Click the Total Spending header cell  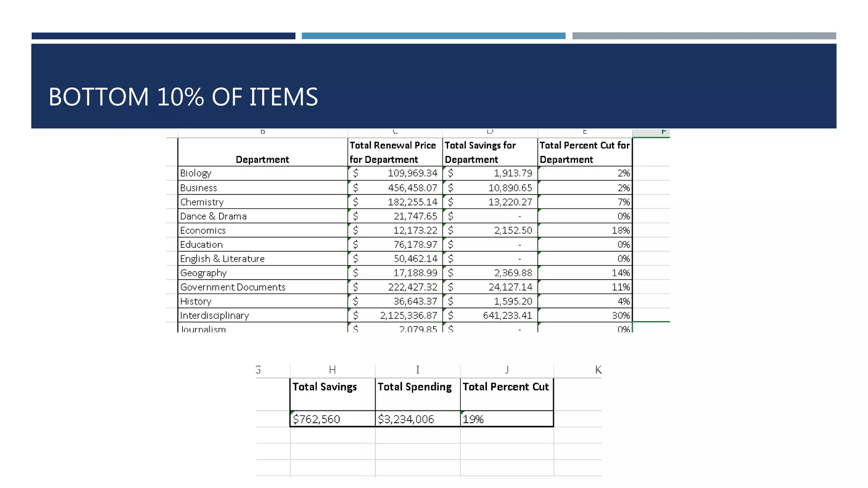coord(418,394)
